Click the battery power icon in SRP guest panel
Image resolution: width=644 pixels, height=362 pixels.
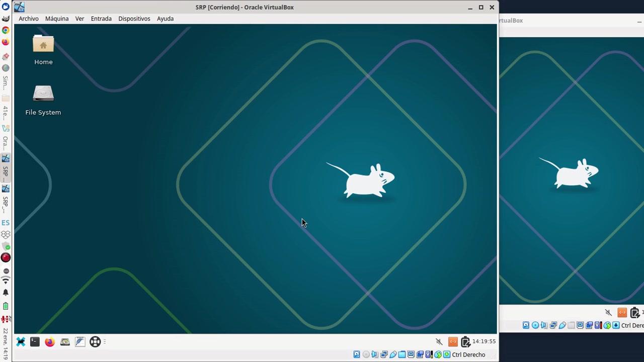(465, 342)
